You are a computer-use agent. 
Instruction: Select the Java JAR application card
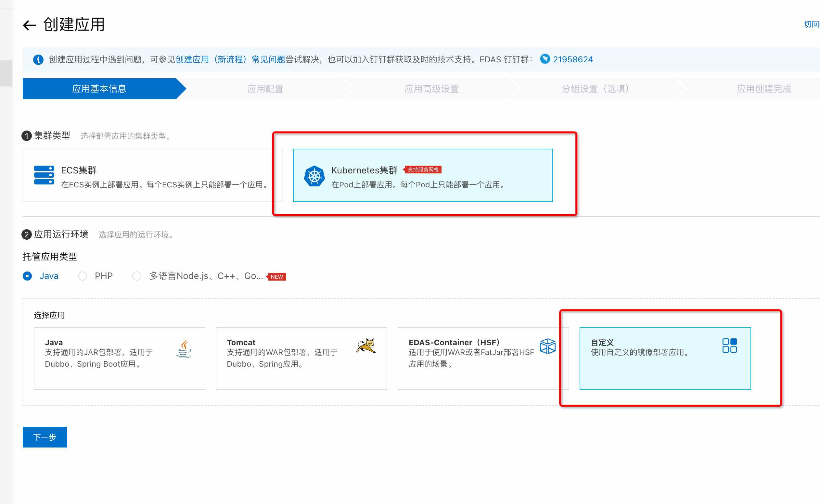pyautogui.click(x=119, y=358)
